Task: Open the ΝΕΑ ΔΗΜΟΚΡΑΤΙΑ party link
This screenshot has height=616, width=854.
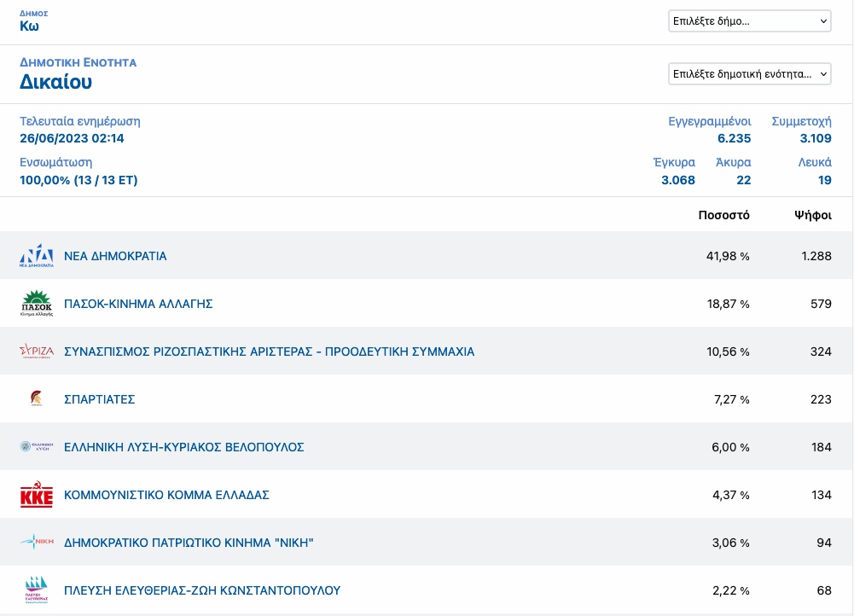Action: (x=115, y=256)
